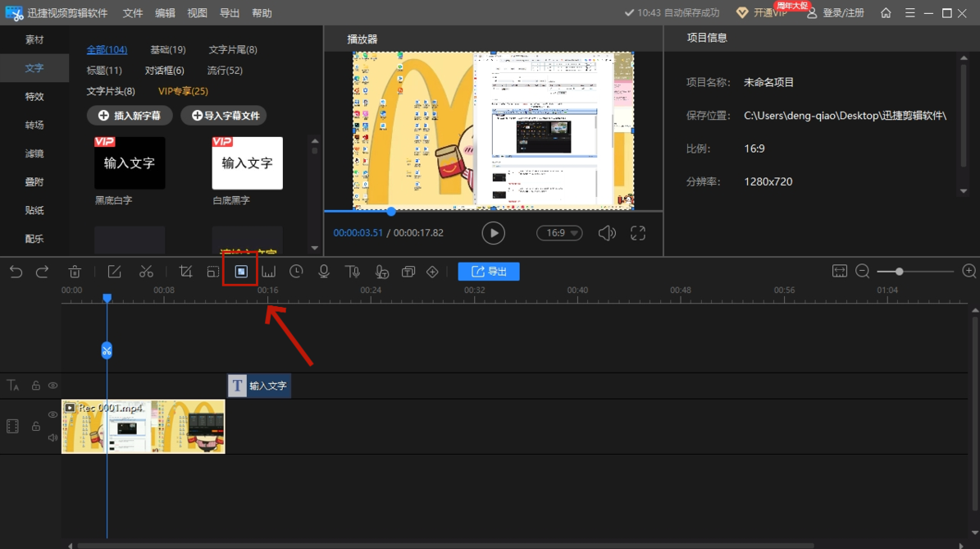The height and width of the screenshot is (549, 980).
Task: Select the 白底黑字 text template
Action: [248, 163]
